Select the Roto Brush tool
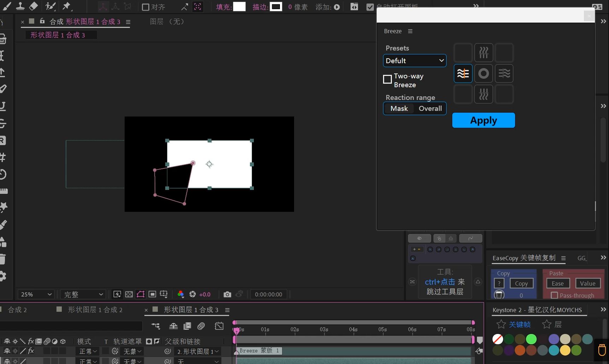Viewport: 609px width, 364px height. coord(50,6)
